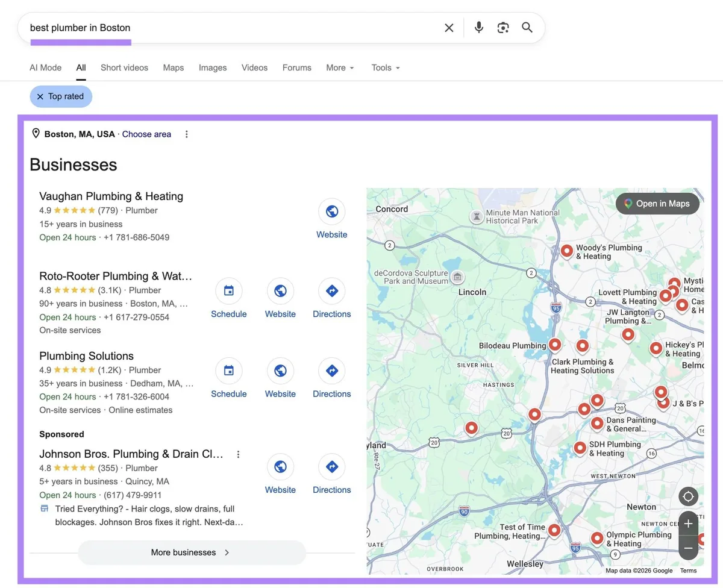Click the Lovett Plumbing & Heating map label

[x=627, y=297]
